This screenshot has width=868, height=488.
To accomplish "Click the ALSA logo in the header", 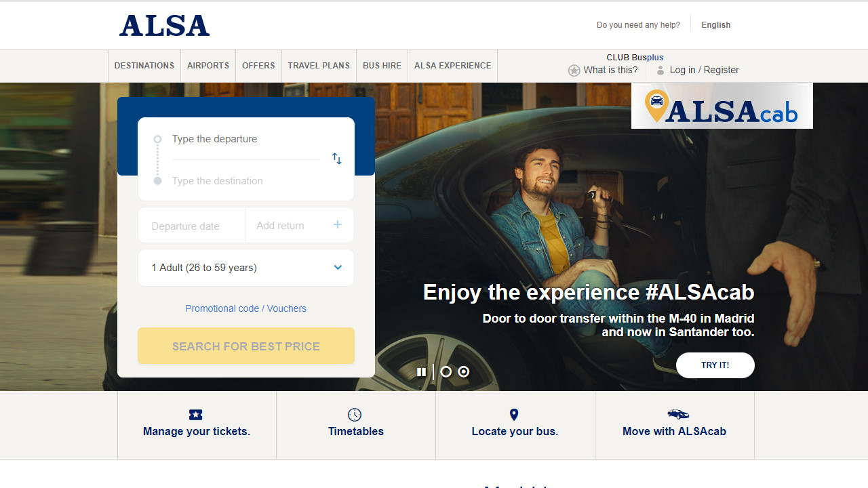I will tap(164, 26).
